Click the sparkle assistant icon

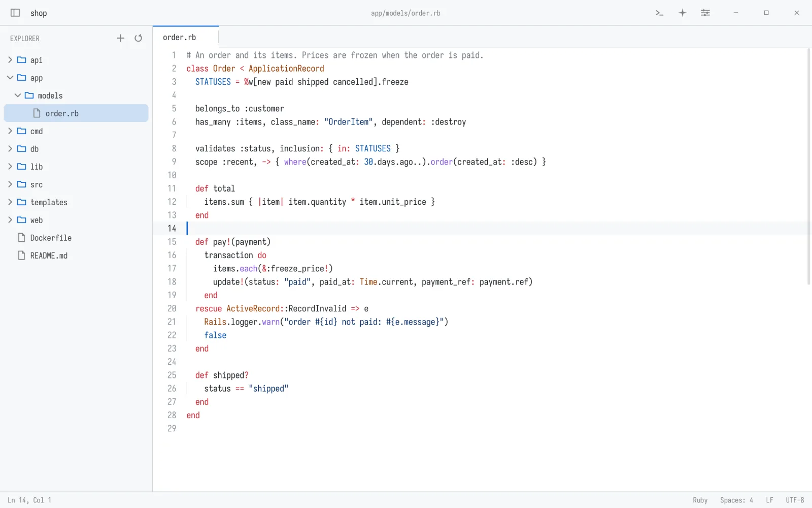(x=682, y=13)
